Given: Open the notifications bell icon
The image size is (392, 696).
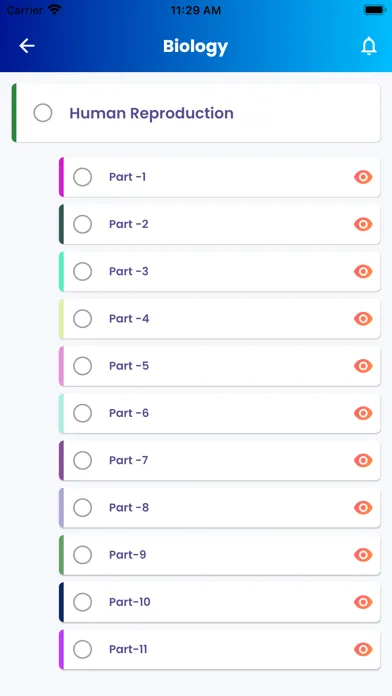Looking at the screenshot, I should pos(368,46).
